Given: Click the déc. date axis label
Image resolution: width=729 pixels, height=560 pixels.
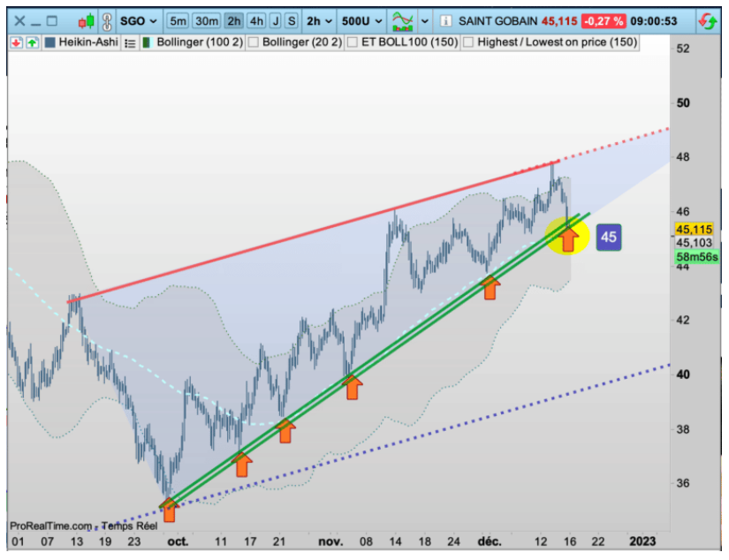Looking at the screenshot, I should 490,541.
